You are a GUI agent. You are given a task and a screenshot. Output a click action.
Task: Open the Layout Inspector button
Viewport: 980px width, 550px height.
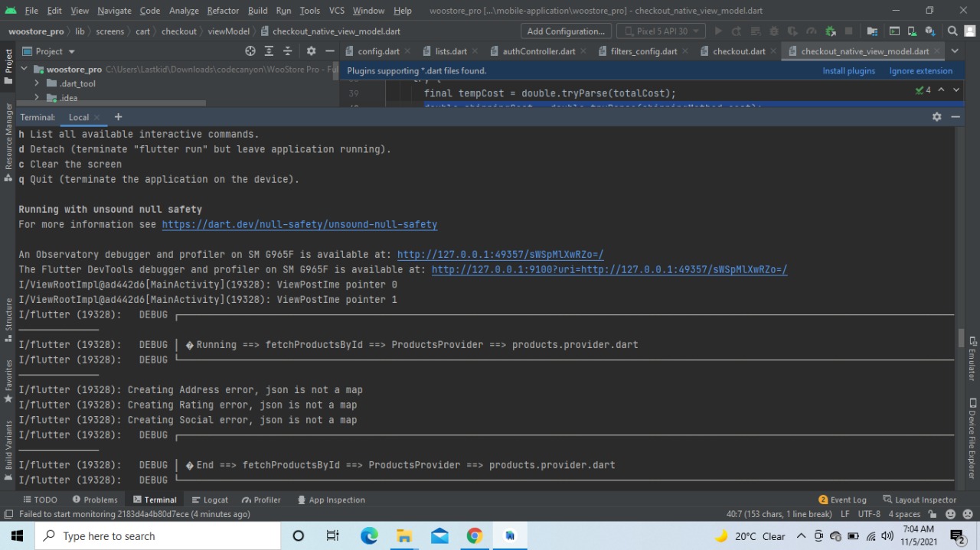pos(920,500)
